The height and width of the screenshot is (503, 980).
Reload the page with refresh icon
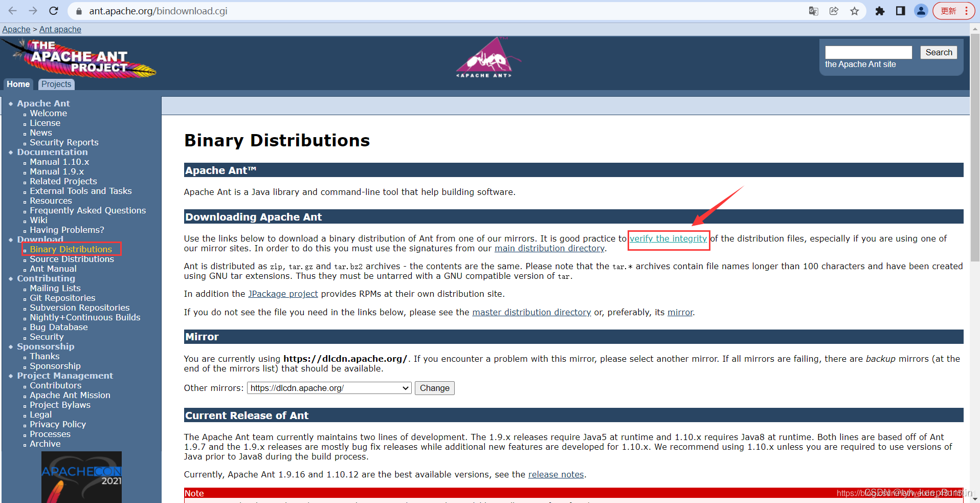pos(54,11)
